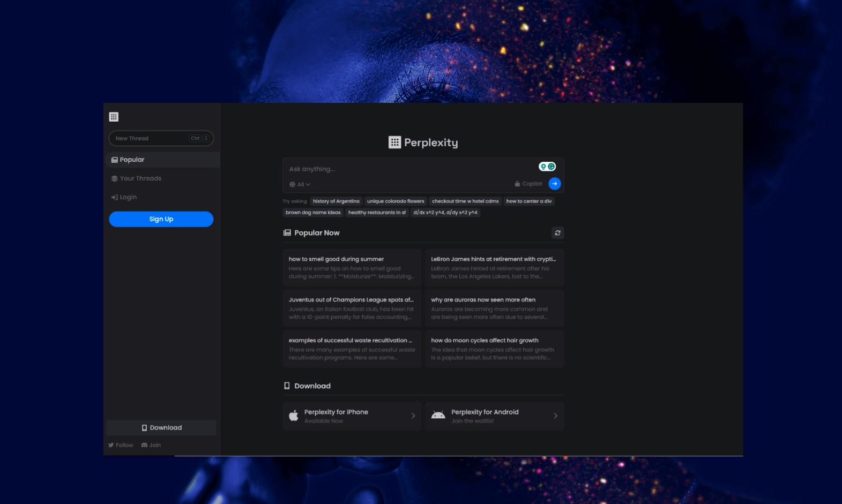The image size is (842, 504).
Task: Select Popular in the sidebar
Action: coord(162,160)
